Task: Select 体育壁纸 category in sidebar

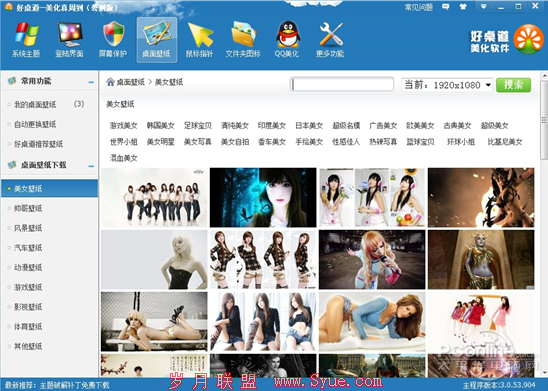Action: [28, 327]
